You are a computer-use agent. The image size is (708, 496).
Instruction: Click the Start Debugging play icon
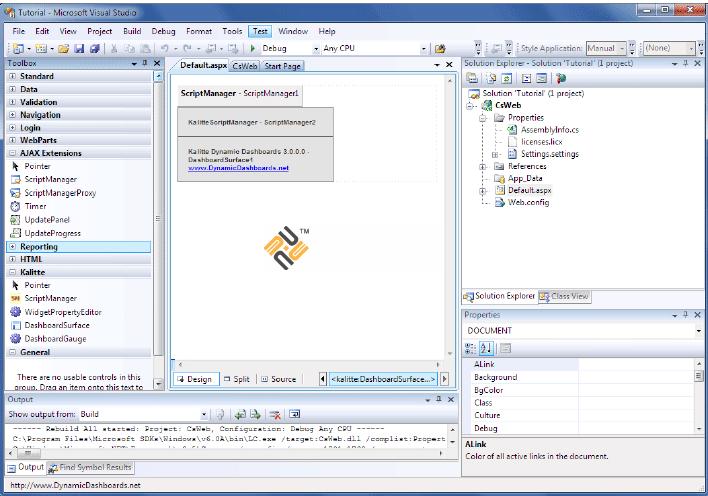(x=253, y=48)
